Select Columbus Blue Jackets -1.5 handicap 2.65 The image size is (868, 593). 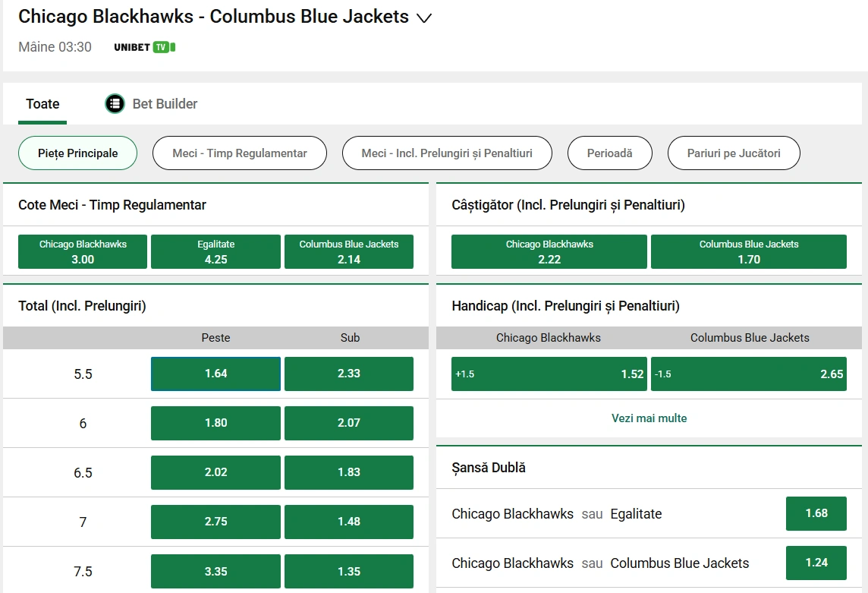click(748, 374)
